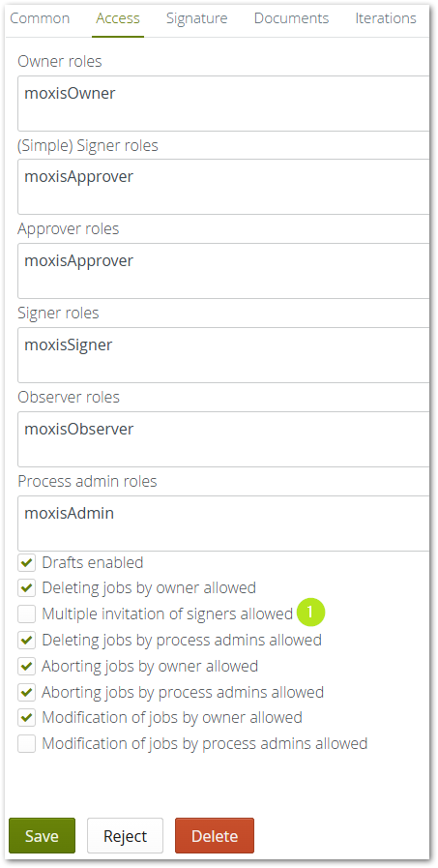438x868 pixels.
Task: Click the green annotation marker numbered 1
Action: 310,613
